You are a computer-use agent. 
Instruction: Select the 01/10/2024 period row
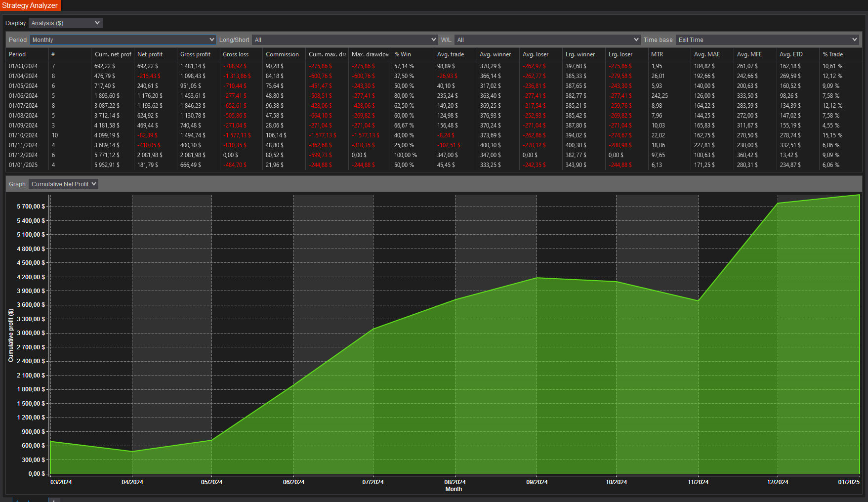(434, 135)
